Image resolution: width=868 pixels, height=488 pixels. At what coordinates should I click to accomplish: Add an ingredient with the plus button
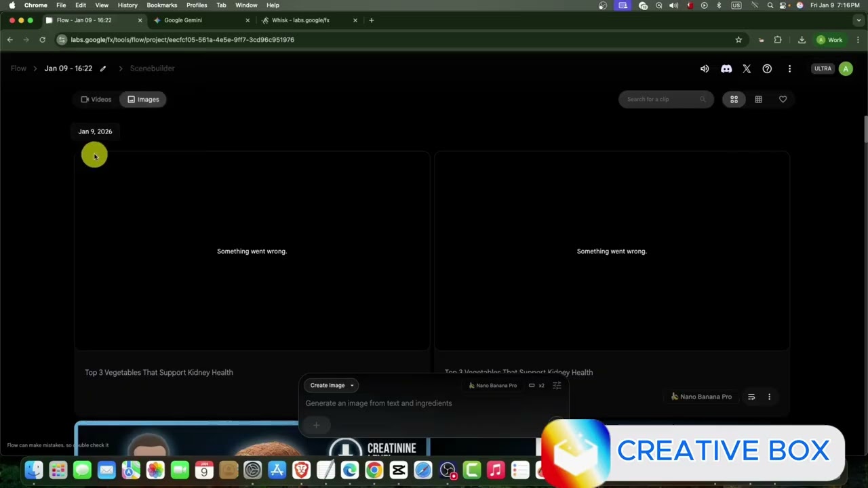316,425
